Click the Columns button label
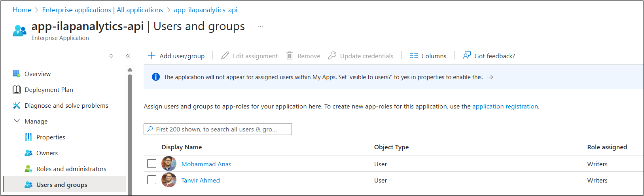 point(434,56)
